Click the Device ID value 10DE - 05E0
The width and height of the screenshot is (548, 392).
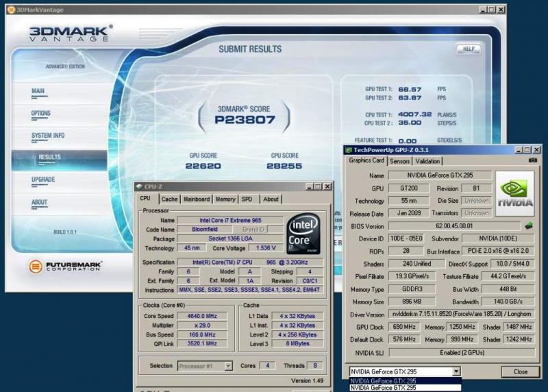pos(406,238)
